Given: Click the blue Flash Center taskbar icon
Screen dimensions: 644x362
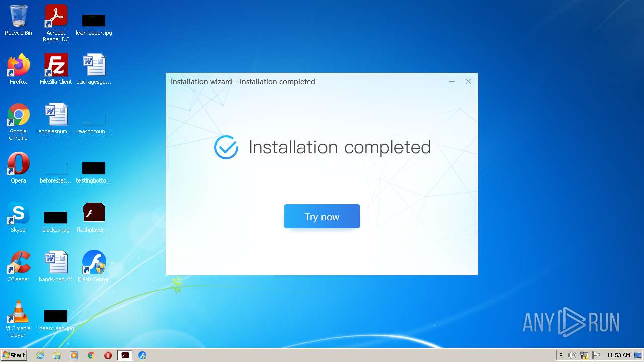Looking at the screenshot, I should [x=142, y=355].
